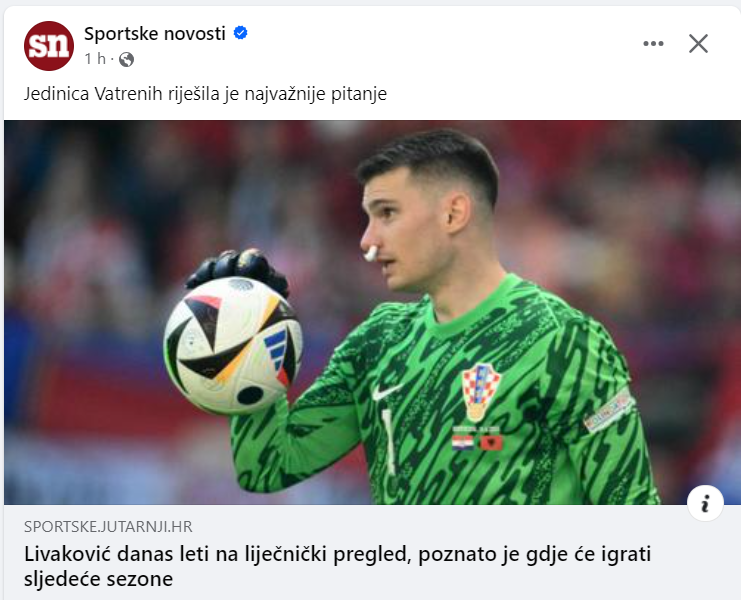741x600 pixels.
Task: Open the three-dot post options menu
Action: point(653,43)
